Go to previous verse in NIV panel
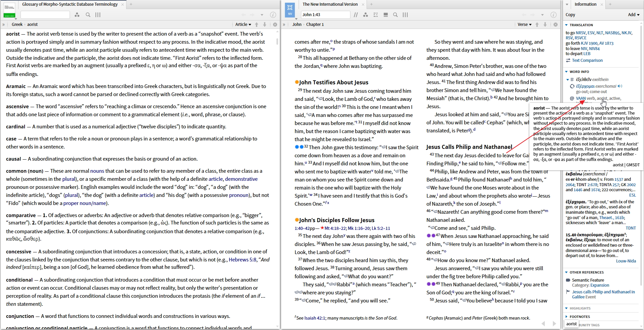Image resolution: width=644 pixels, height=330 pixels. coord(537,25)
